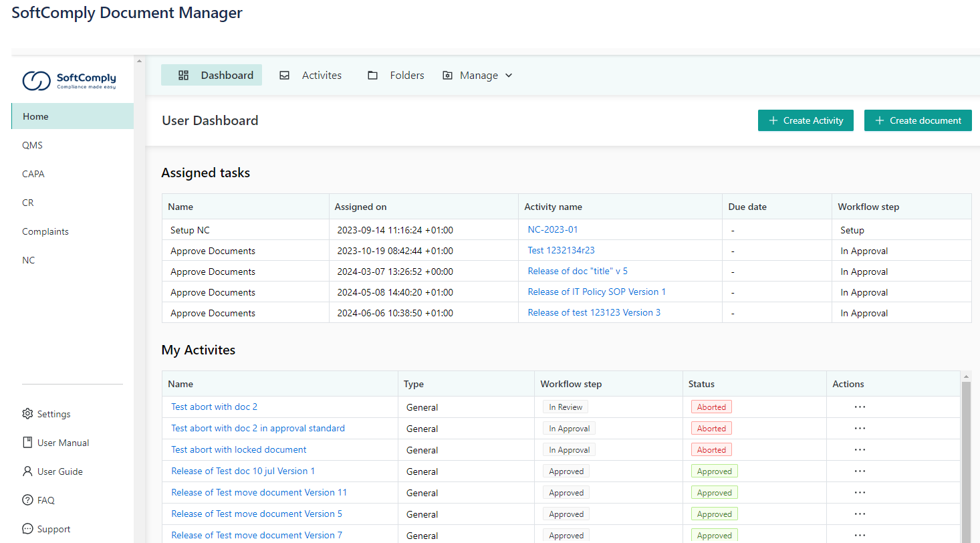This screenshot has height=543, width=980.
Task: Click the Activites inbox icon
Action: click(285, 76)
